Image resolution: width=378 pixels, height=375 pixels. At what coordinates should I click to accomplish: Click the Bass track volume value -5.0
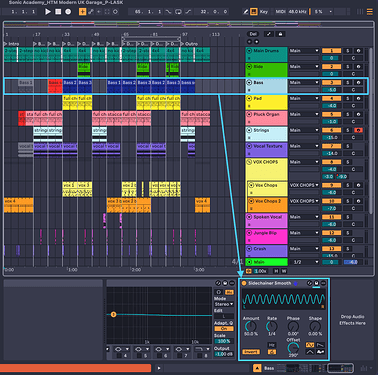(332, 90)
